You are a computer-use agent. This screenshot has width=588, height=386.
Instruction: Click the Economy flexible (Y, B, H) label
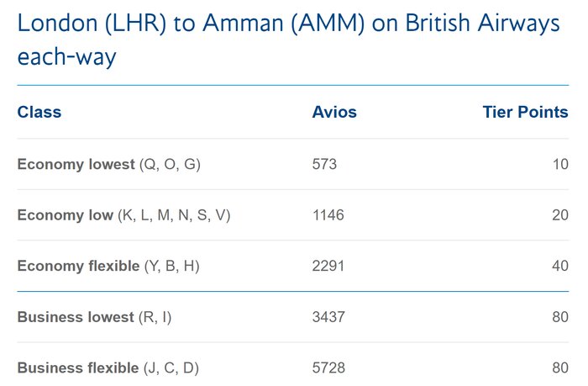tap(108, 266)
